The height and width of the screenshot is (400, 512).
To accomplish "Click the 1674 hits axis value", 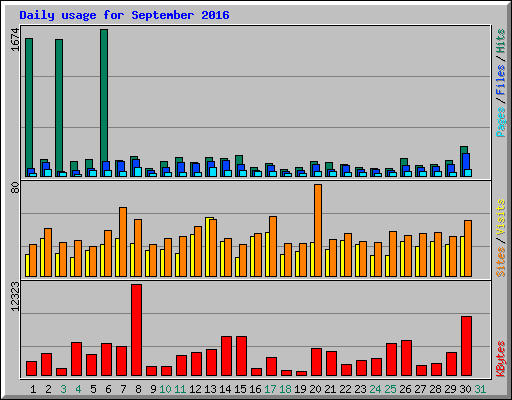I will coord(15,40).
